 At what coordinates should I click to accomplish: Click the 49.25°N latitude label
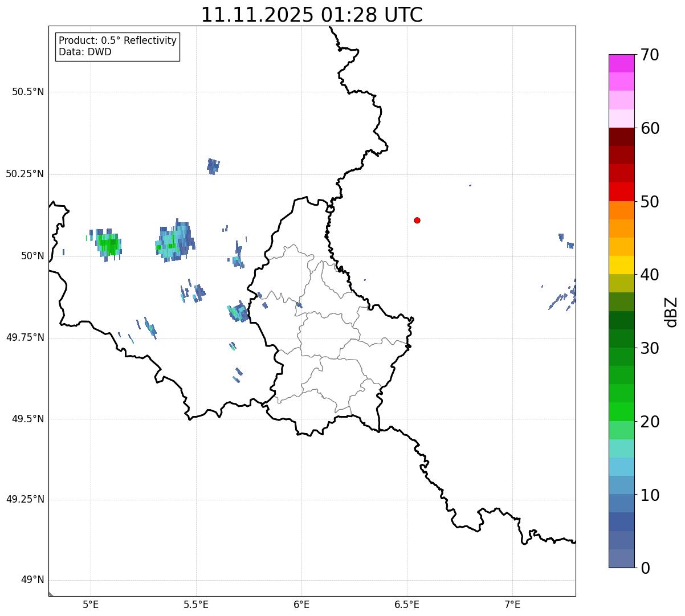(x=25, y=500)
